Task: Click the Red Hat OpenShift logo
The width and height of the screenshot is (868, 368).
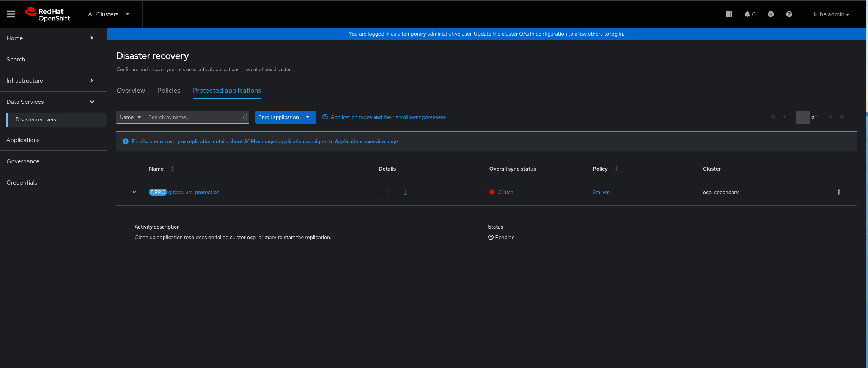Action: tap(48, 14)
